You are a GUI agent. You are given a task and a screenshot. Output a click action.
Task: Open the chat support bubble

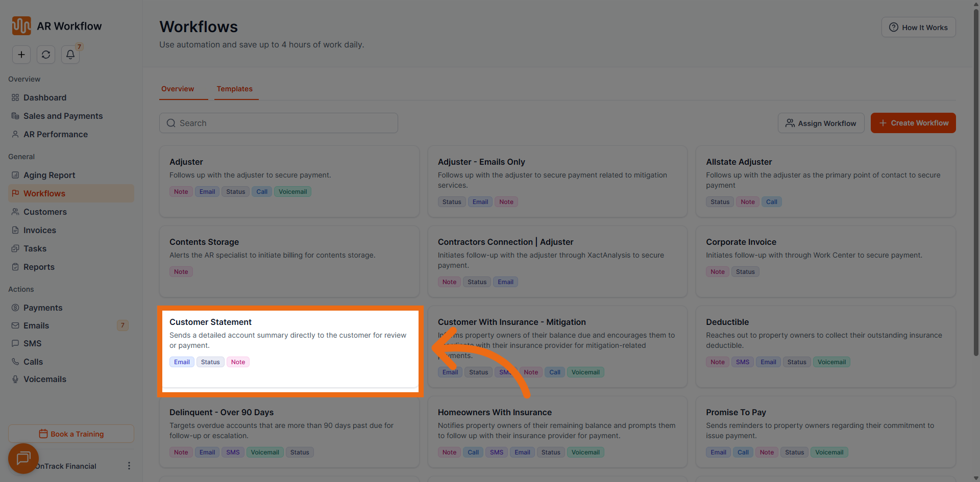23,459
